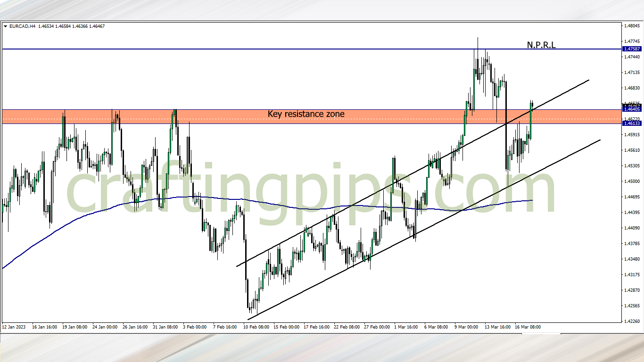Image resolution: width=644 pixels, height=362 pixels.
Task: Select the N.P.R.L text label
Action: click(541, 45)
